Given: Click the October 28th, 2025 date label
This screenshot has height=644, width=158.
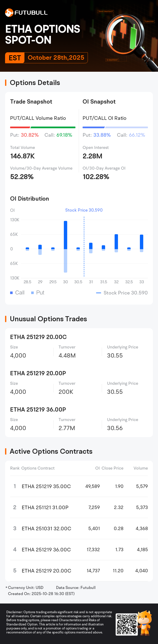Looking at the screenshot, I should 56,58.
